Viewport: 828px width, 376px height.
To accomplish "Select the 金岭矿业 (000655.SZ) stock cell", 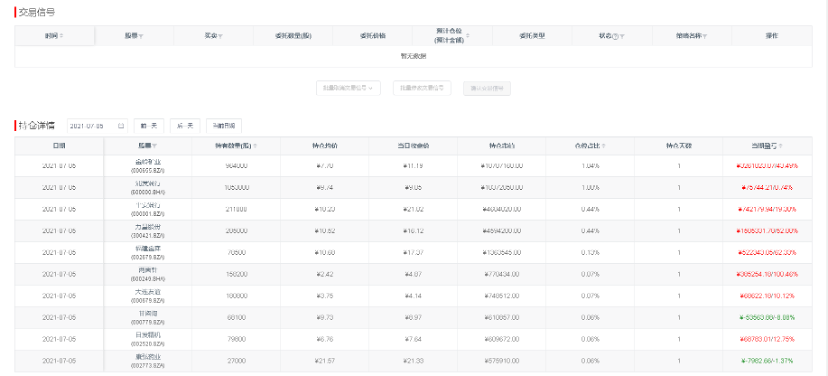I will [147, 165].
